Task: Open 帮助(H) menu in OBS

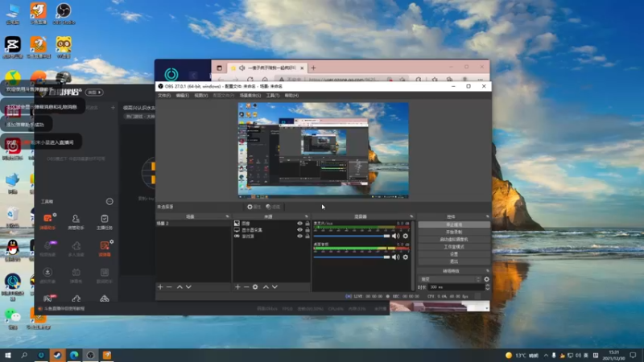Action: [x=291, y=95]
